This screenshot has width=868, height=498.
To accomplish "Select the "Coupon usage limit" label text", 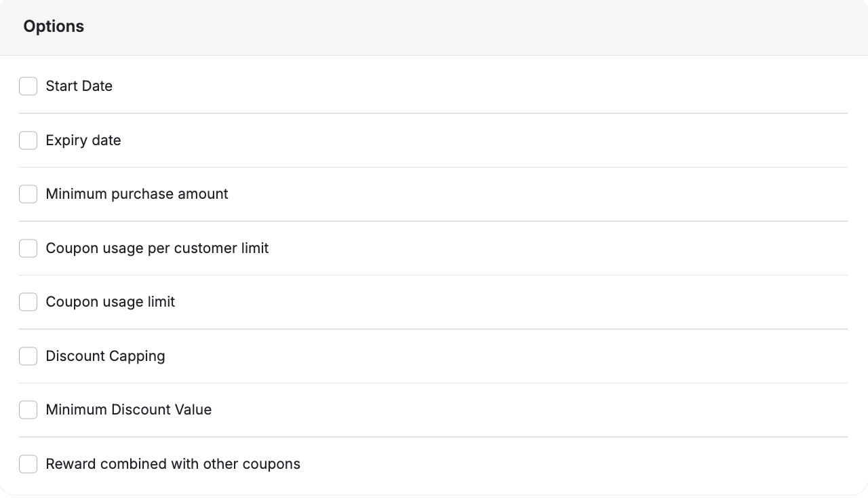I will pos(111,302).
